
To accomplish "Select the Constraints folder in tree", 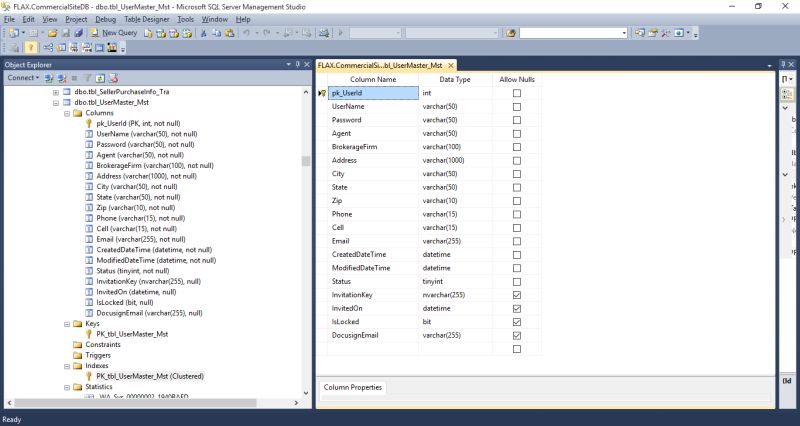I will coord(97,345).
